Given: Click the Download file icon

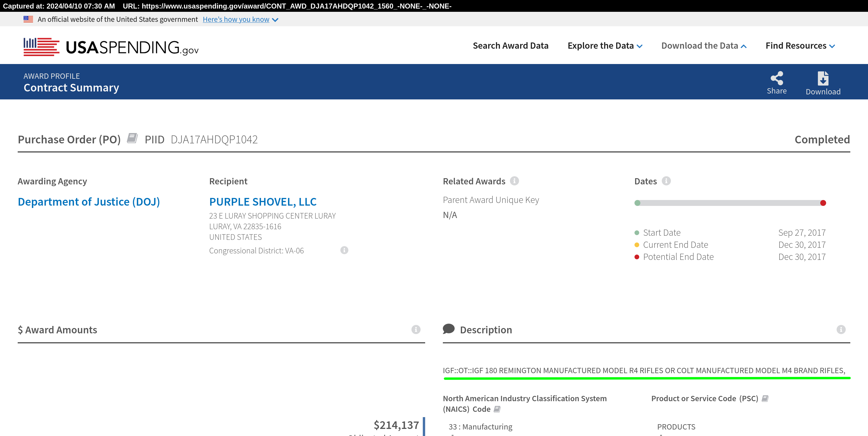Looking at the screenshot, I should point(823,78).
